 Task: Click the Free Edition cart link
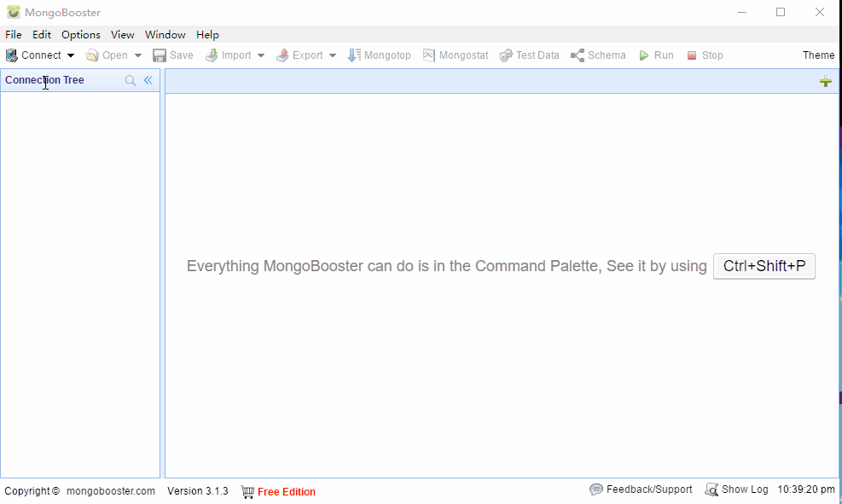pos(278,492)
